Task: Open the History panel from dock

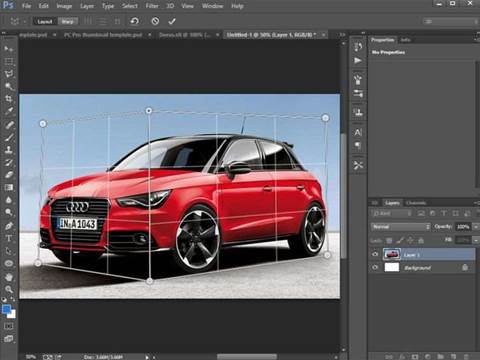Action: pos(358,47)
